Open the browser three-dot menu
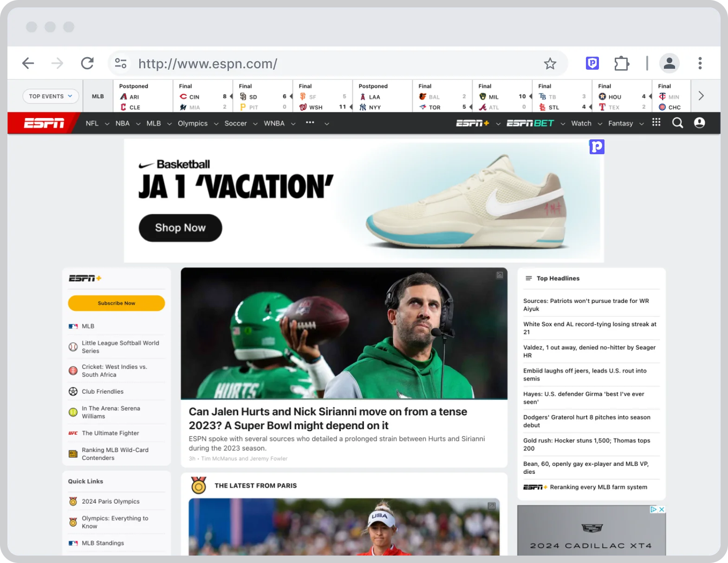This screenshot has height=563, width=728. pyautogui.click(x=700, y=63)
